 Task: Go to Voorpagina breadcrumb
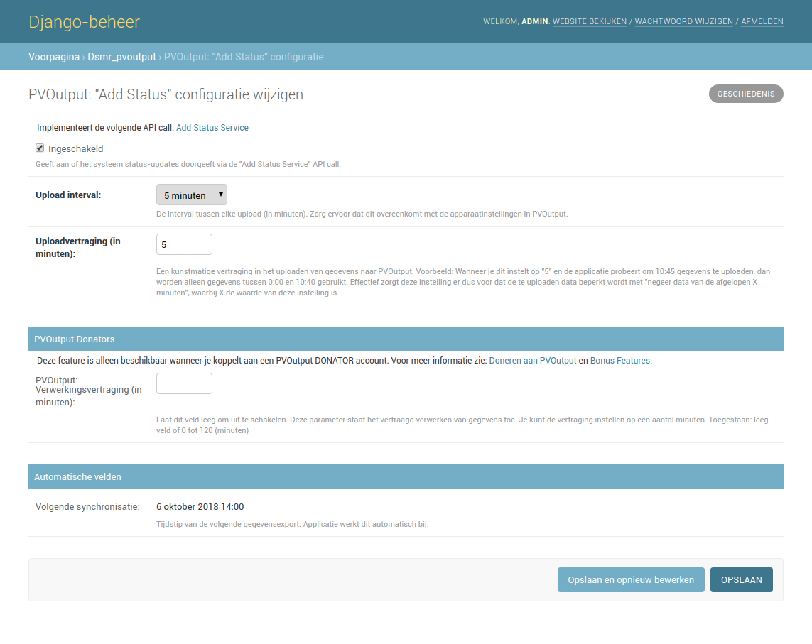point(54,56)
